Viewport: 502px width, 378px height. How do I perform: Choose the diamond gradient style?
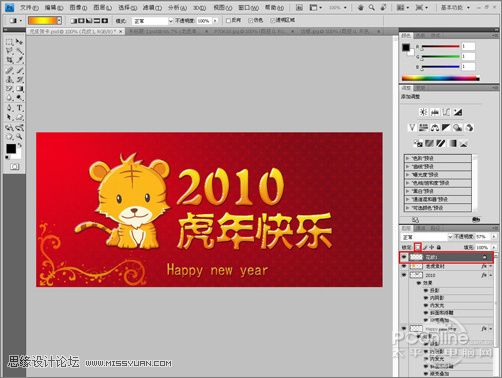pos(105,21)
